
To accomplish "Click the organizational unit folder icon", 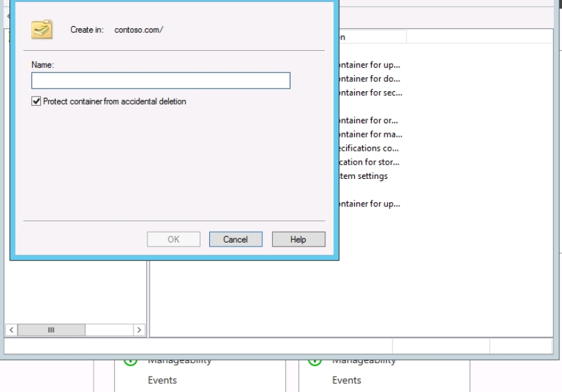I will (42, 29).
